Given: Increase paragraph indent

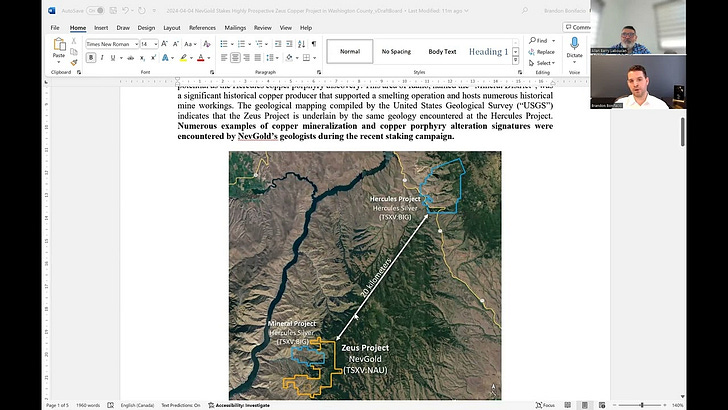Looking at the screenshot, I should tap(289, 44).
